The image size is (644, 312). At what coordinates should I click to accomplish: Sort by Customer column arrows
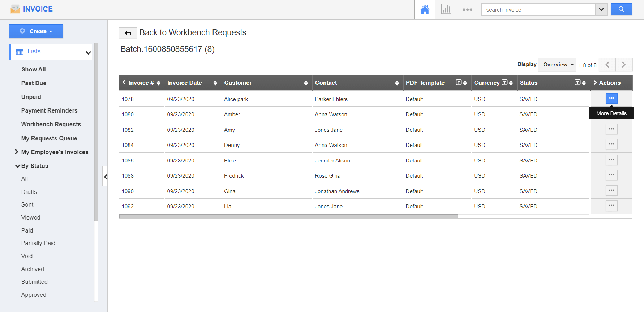pos(306,83)
